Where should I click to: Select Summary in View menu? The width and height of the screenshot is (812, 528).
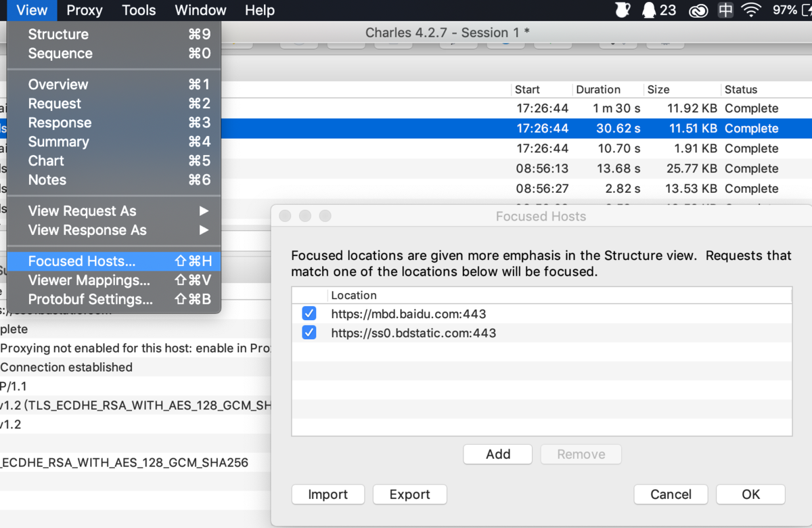[114, 141]
